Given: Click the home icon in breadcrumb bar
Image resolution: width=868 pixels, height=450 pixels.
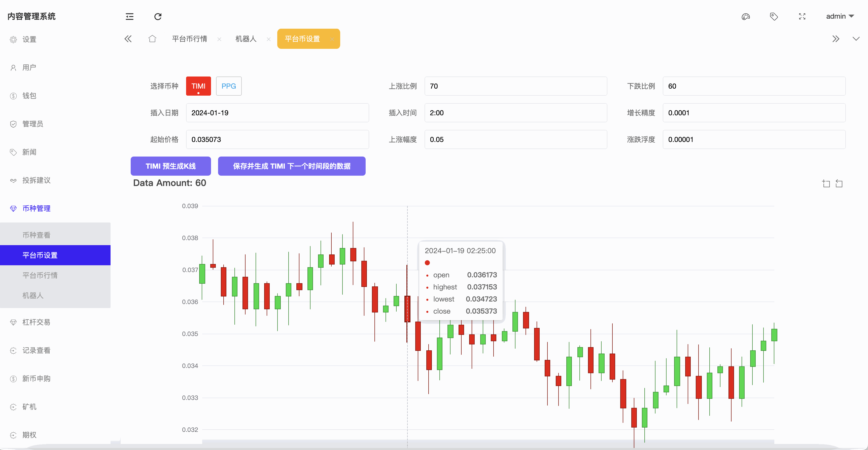Looking at the screenshot, I should (x=152, y=39).
